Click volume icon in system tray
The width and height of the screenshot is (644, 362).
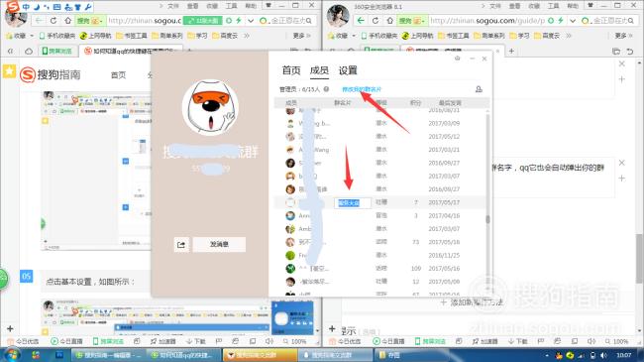[603, 355]
